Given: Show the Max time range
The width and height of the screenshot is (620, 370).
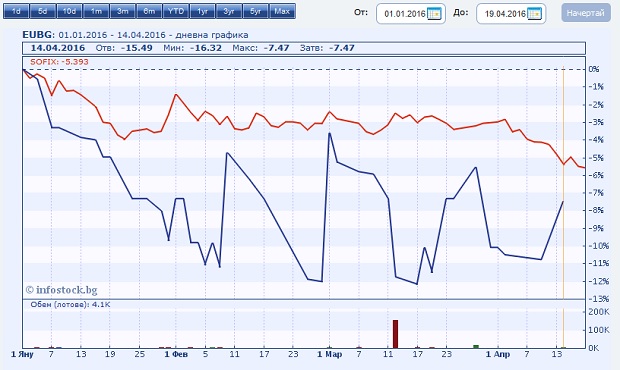Looking at the screenshot, I should [282, 11].
